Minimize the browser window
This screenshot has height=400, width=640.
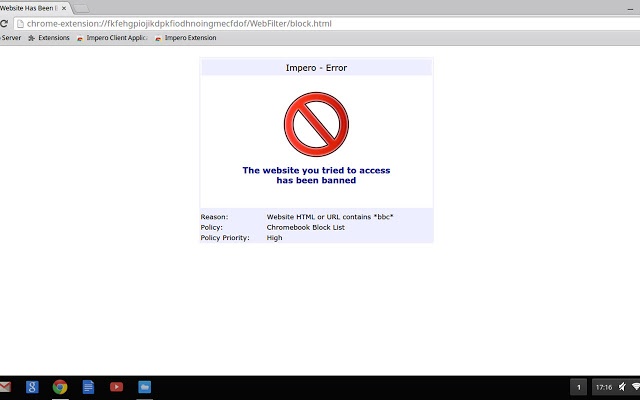click(x=630, y=9)
